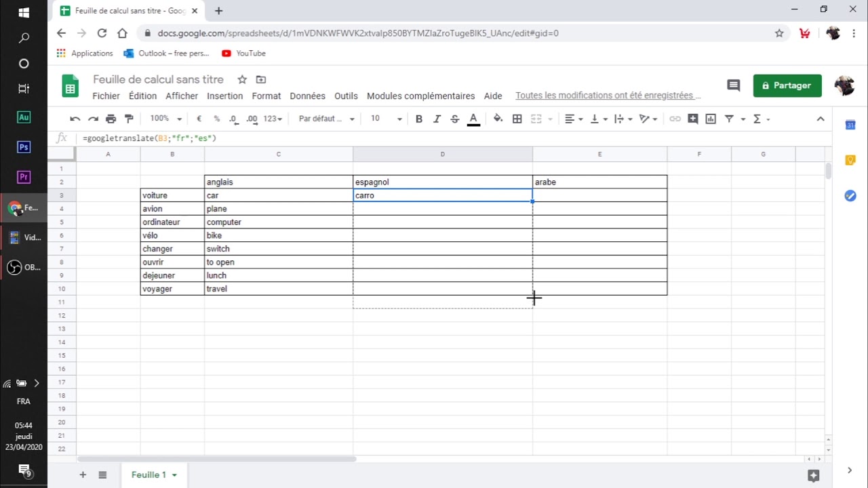868x488 pixels.
Task: Open the Afficher menu
Action: [182, 96]
